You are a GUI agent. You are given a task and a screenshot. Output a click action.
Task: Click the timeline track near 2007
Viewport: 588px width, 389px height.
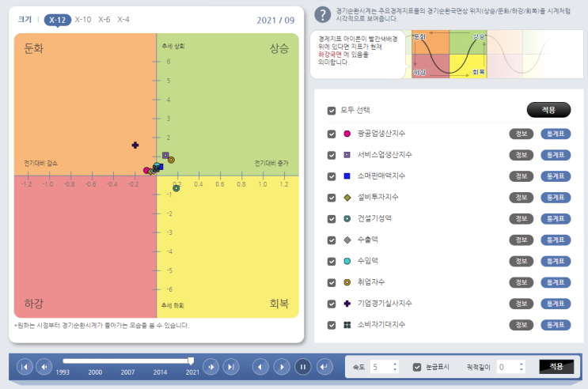(x=127, y=361)
